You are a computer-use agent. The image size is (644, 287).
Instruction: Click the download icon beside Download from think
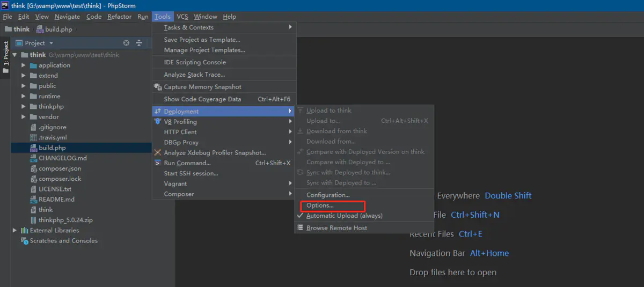coord(300,131)
